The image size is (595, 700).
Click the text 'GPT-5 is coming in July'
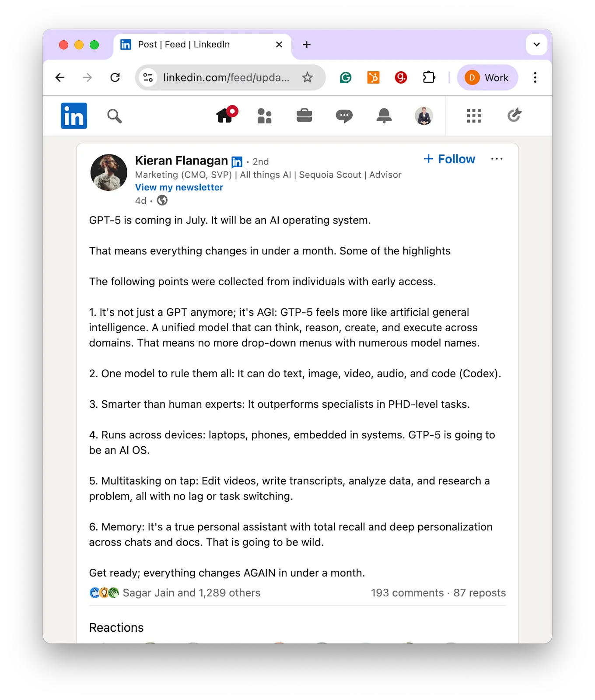148,220
